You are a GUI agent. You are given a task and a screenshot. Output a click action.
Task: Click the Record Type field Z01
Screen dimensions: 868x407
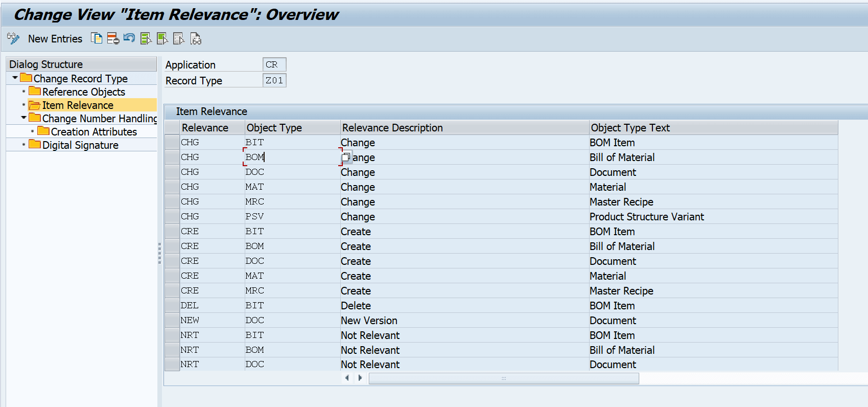pyautogui.click(x=274, y=80)
